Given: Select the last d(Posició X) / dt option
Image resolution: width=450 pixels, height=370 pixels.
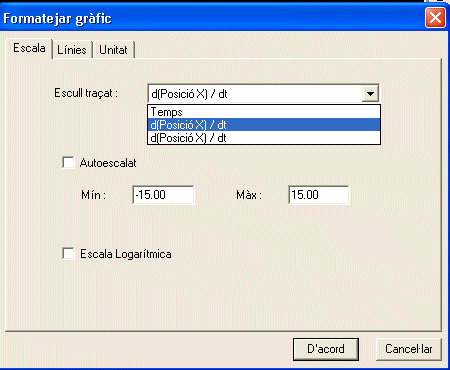Looking at the screenshot, I should [264, 138].
